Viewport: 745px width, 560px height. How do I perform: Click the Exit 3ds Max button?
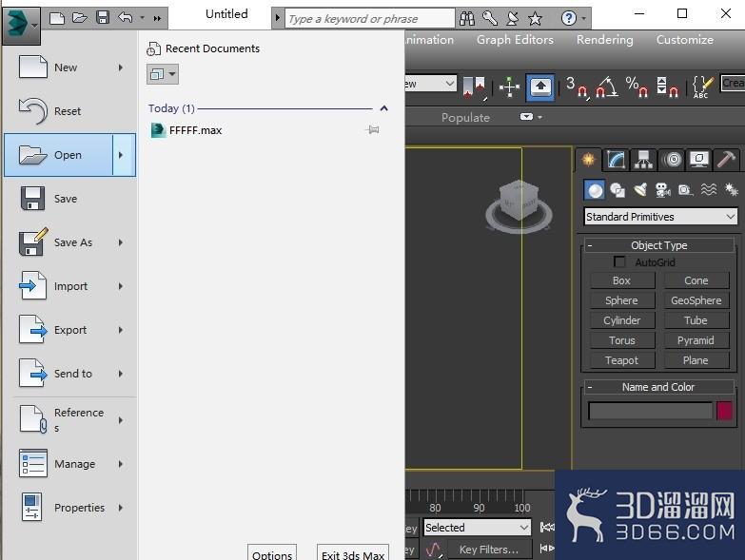tap(353, 553)
